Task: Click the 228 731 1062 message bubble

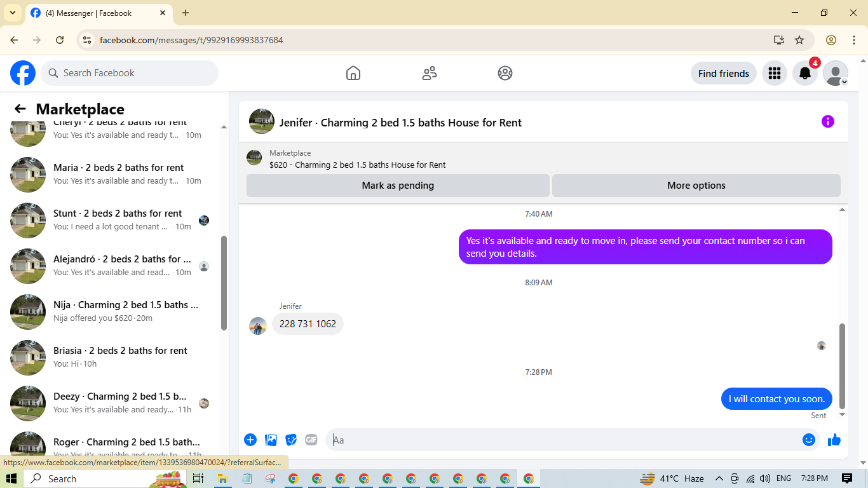Action: (x=308, y=324)
